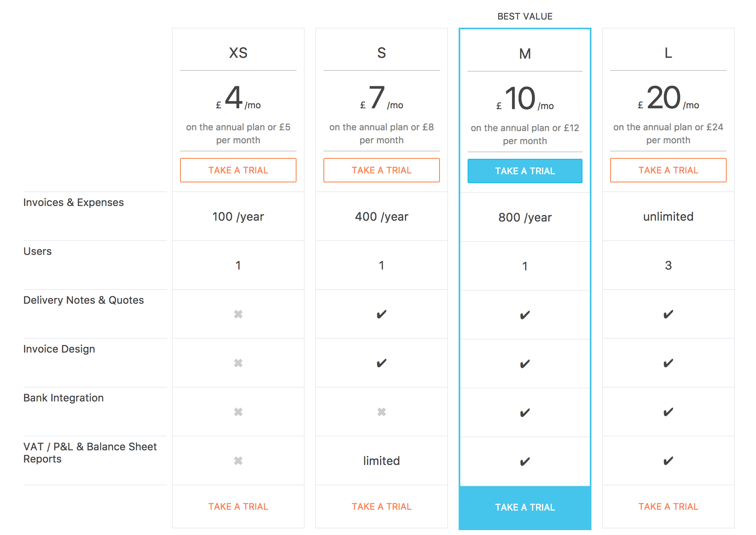Click the L plan checkmark for VAT Reports
Image resolution: width=756 pixels, height=535 pixels.
point(668,460)
